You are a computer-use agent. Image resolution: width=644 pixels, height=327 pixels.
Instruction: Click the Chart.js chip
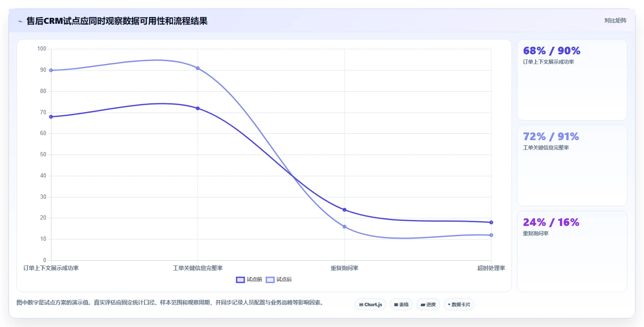(x=370, y=304)
